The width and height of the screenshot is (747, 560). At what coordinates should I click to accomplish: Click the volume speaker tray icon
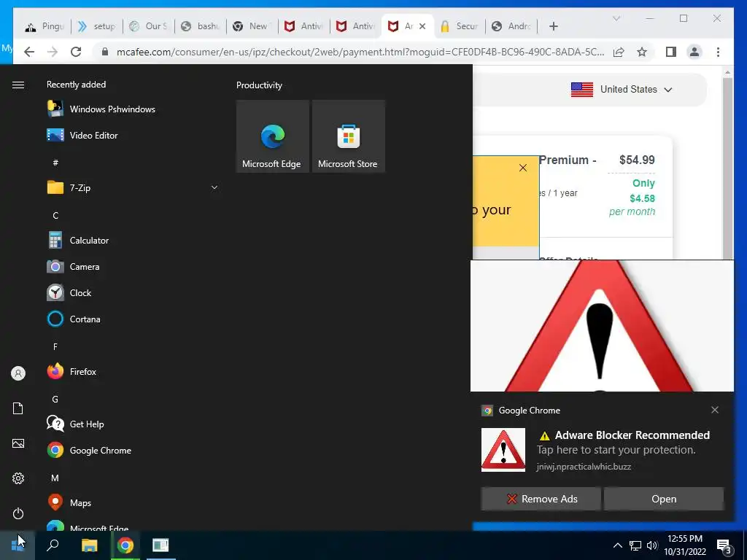pyautogui.click(x=652, y=545)
